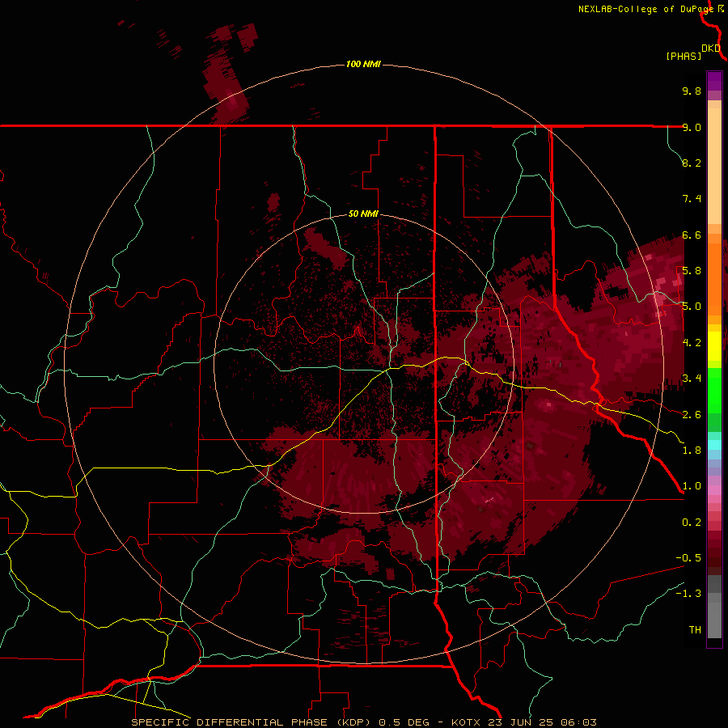Click the -0.5 scale value
This screenshot has height=728, width=728.
click(x=688, y=558)
